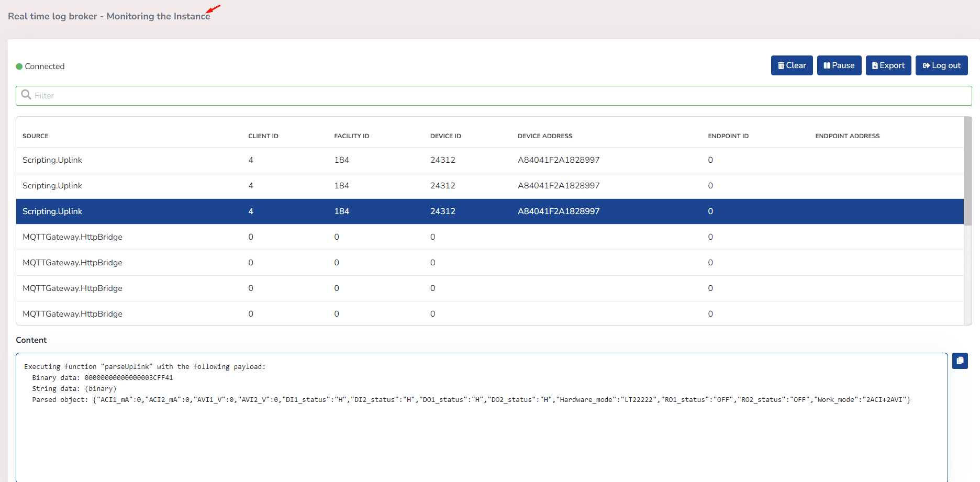Viewport: 980px width, 482px height.
Task: Click the Content section heading
Action: click(31, 340)
